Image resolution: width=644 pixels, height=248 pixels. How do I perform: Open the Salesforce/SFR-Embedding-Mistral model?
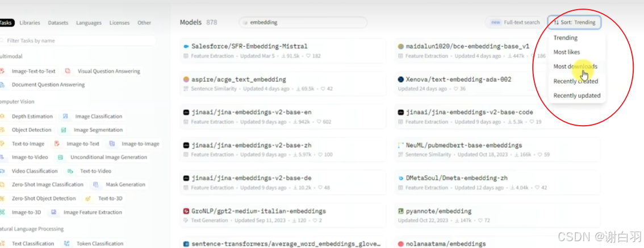pos(283,51)
